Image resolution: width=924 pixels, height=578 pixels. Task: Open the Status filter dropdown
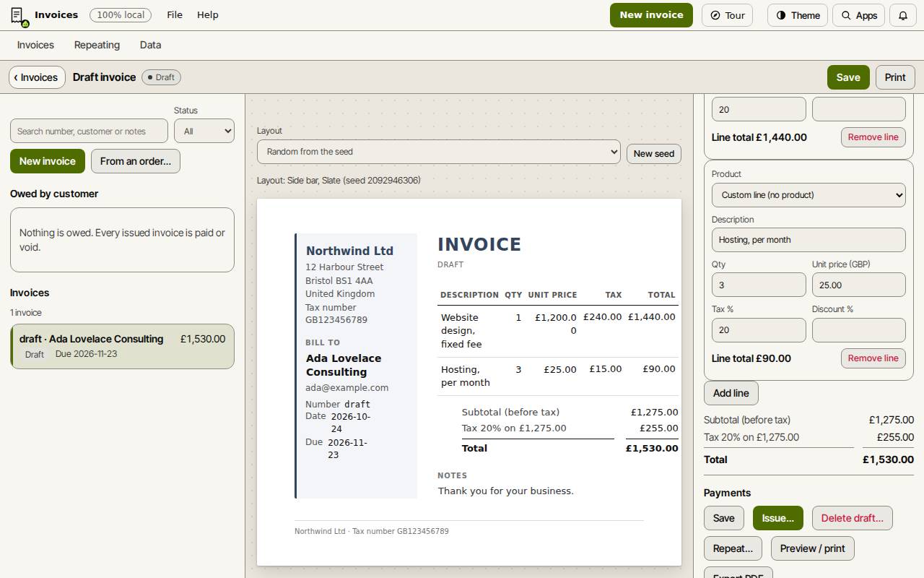pos(204,131)
